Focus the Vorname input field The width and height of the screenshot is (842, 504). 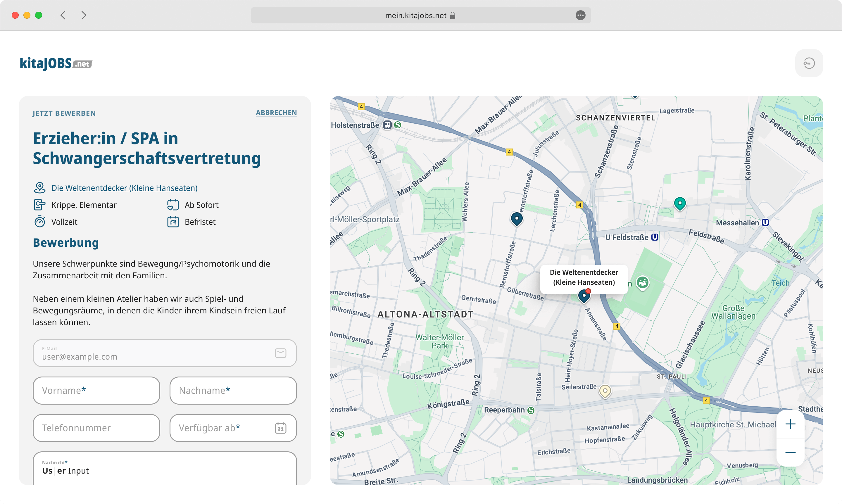point(96,391)
